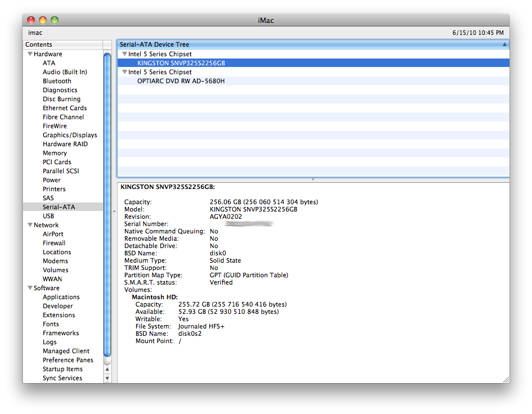
Task: Select Serial-ATA in sidebar
Action: [62, 207]
